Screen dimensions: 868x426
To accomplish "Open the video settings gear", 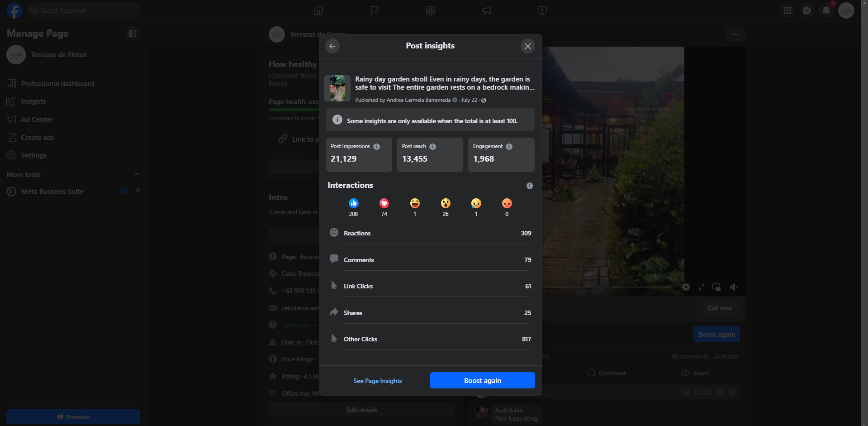I will click(x=686, y=287).
